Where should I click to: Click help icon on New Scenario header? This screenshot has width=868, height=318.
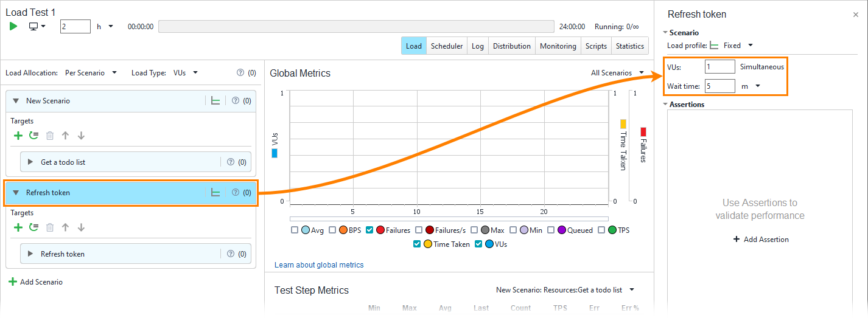click(x=236, y=101)
